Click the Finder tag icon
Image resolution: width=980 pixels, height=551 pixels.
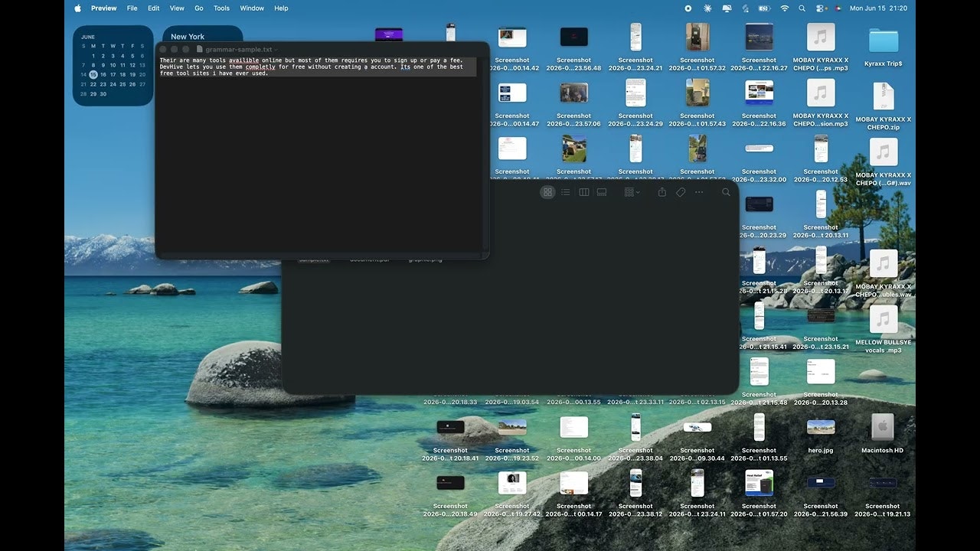tap(681, 192)
